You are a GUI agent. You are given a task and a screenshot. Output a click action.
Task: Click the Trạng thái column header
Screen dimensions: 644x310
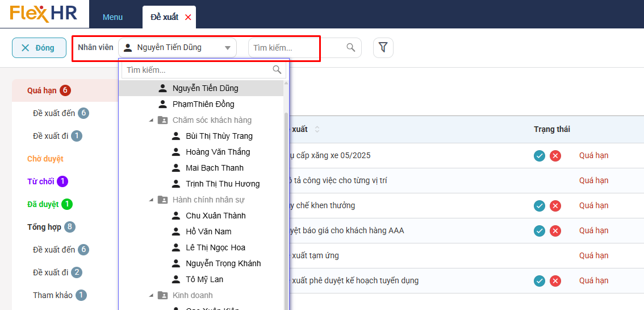click(551, 129)
